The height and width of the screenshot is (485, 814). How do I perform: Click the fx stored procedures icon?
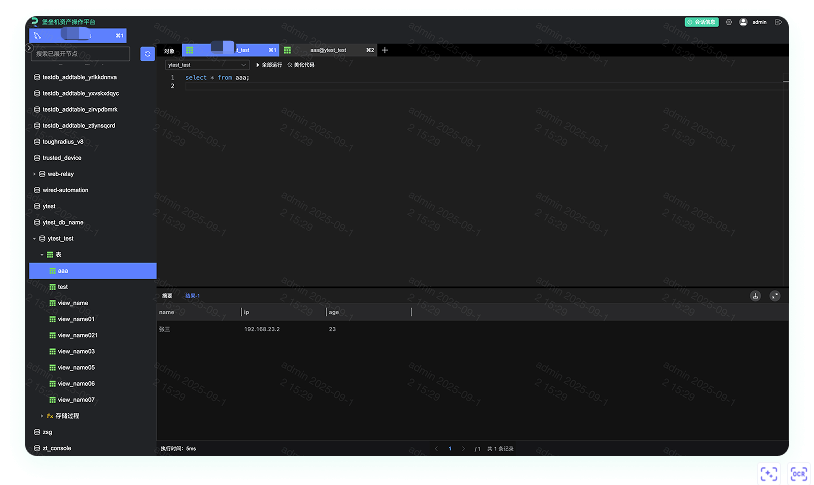(50, 416)
